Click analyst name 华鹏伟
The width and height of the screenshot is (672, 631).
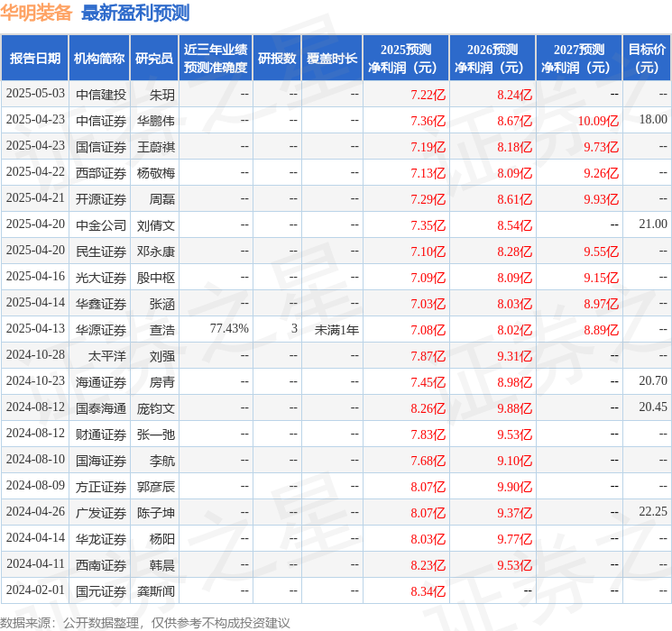pyautogui.click(x=155, y=121)
